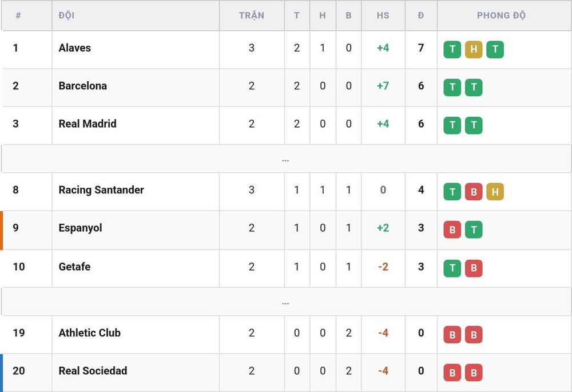Image resolution: width=572 pixels, height=392 pixels.
Task: Click the PHONG ĐỘ column header
Action: (501, 15)
